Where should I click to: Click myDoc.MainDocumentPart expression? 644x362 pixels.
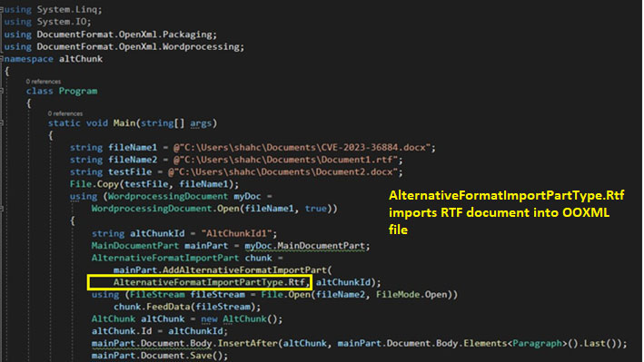(x=305, y=246)
